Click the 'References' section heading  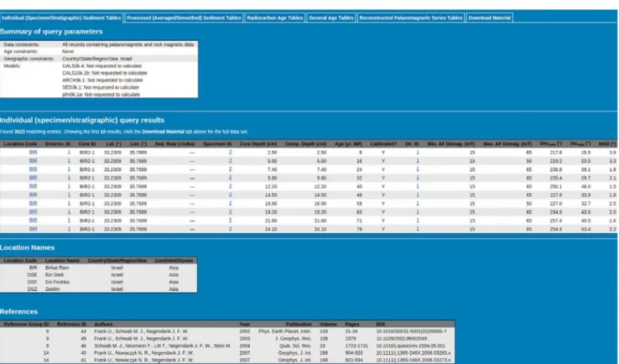(19, 311)
